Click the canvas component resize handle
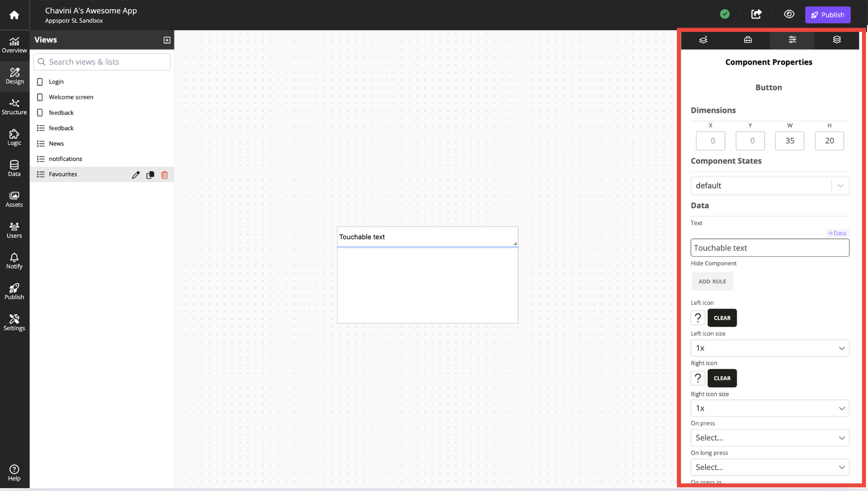 [x=515, y=244]
